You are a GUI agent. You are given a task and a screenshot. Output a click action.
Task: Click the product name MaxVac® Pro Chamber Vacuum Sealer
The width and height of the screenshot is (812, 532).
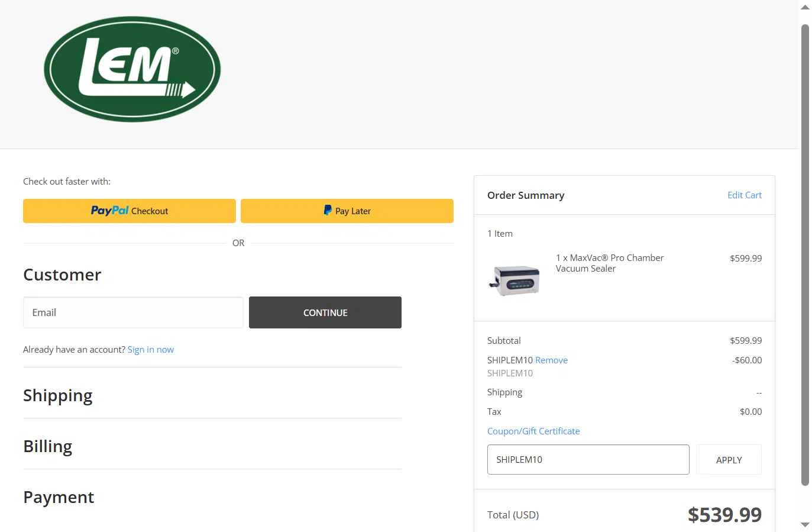pyautogui.click(x=610, y=263)
